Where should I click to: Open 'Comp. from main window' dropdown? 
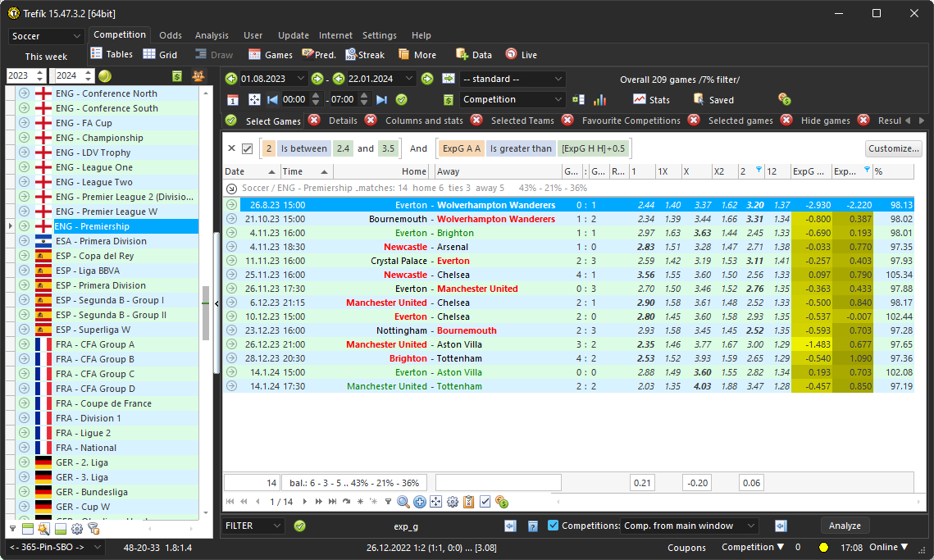pos(690,526)
